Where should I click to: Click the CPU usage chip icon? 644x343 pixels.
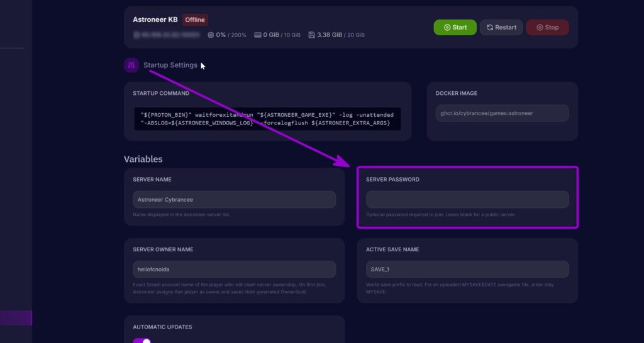(x=211, y=35)
